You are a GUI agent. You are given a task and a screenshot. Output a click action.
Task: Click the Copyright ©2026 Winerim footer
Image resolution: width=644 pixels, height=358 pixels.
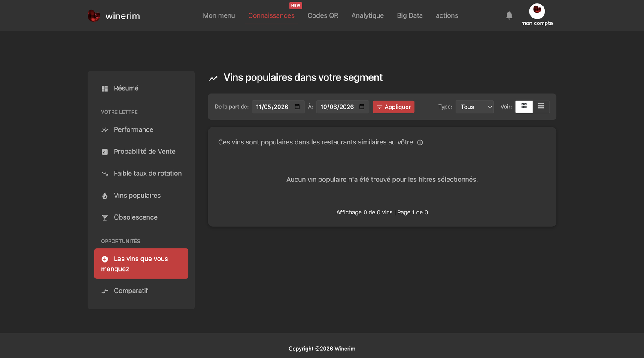coord(322,349)
